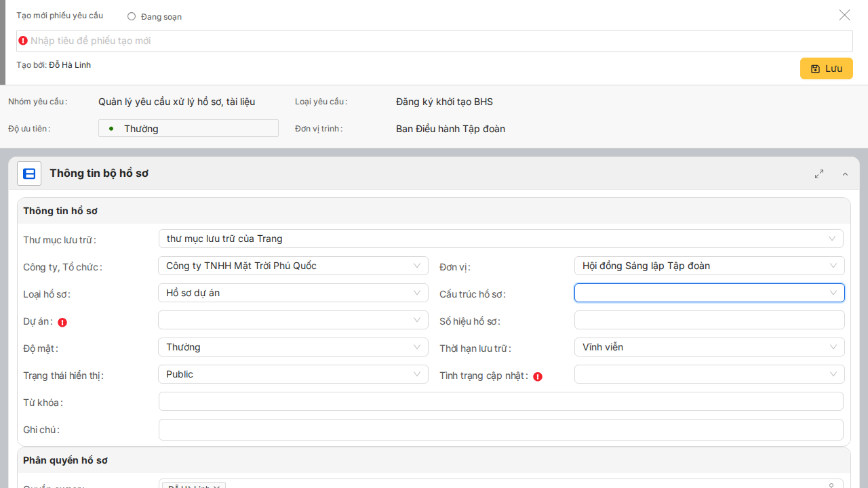Focus the Số hiệu hồ sơ text field
Screen dimensions: 868x488
[709, 320]
